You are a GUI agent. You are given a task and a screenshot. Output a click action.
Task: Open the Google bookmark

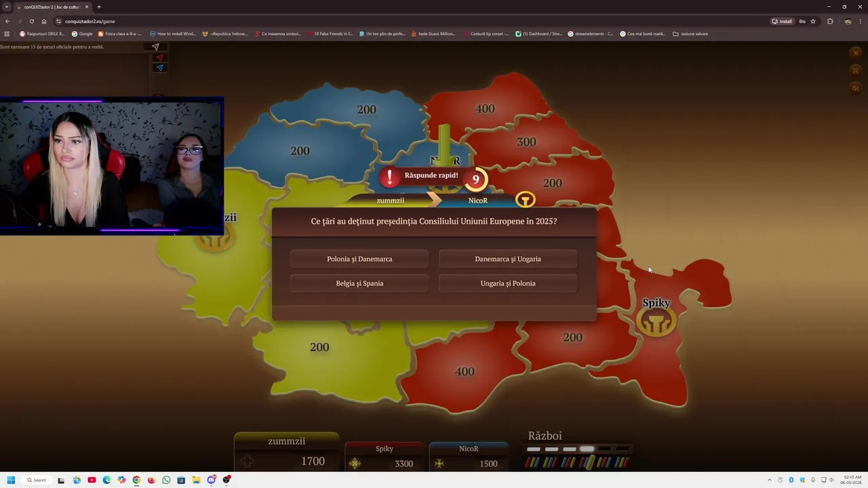(82, 34)
